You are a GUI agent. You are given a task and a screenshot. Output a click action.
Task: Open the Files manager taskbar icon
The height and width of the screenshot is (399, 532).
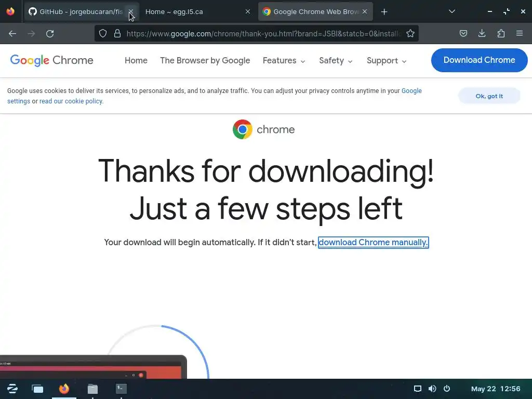pos(92,389)
